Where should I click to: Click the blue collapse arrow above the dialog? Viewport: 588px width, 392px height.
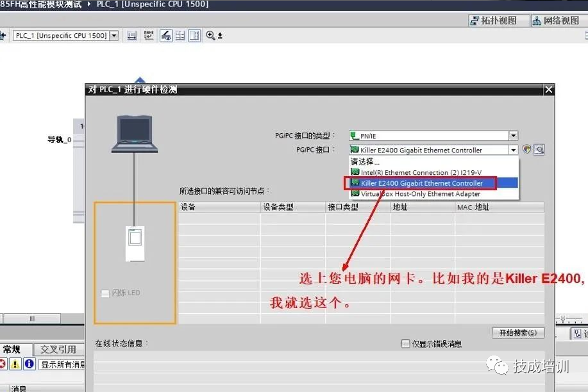tap(140, 80)
